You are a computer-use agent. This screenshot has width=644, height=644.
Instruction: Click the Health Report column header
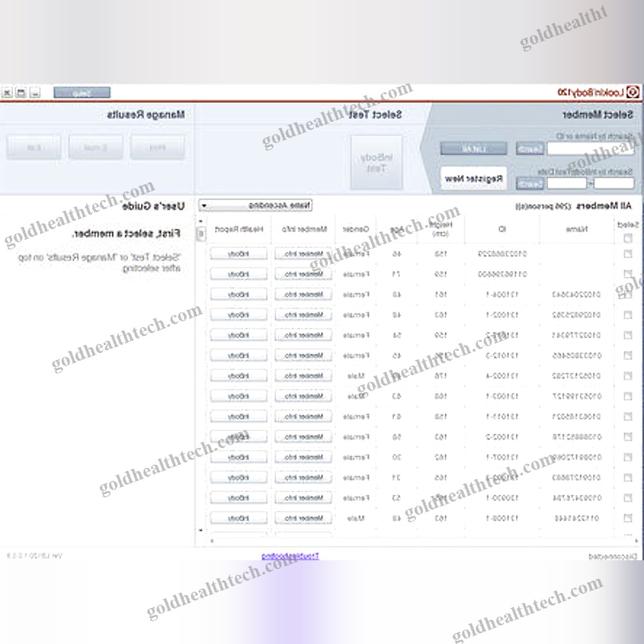pyautogui.click(x=239, y=229)
